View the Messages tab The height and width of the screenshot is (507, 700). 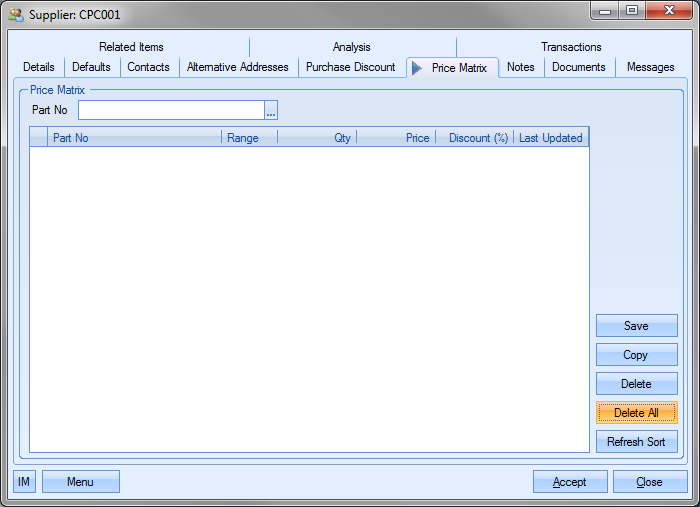650,67
